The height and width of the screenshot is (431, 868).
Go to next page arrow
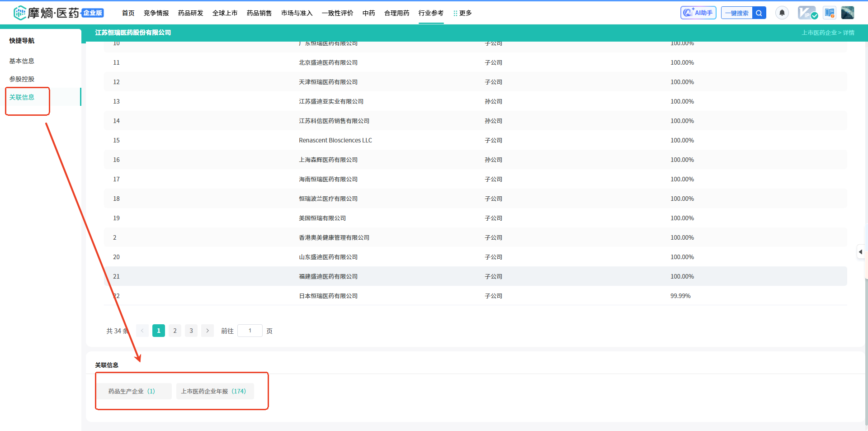[x=208, y=331]
